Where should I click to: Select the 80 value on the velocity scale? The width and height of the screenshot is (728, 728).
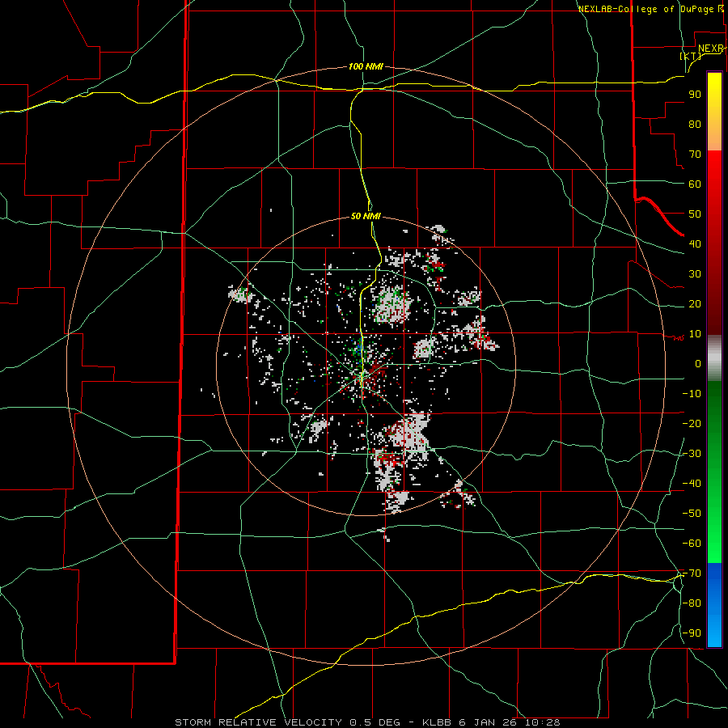click(x=695, y=125)
